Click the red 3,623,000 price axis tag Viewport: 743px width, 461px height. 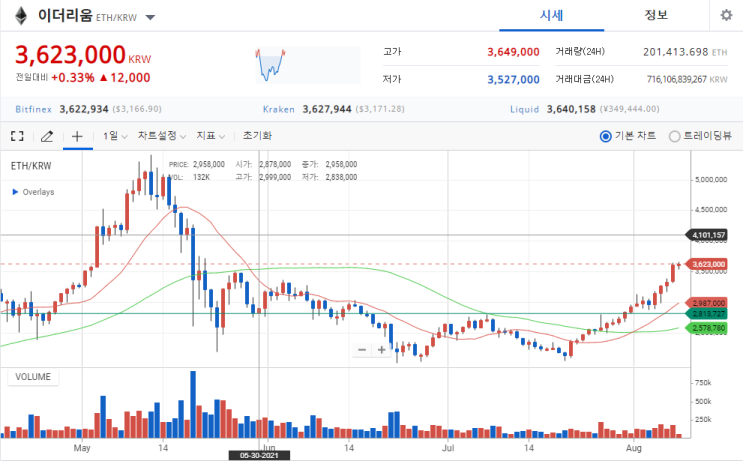tap(707, 264)
